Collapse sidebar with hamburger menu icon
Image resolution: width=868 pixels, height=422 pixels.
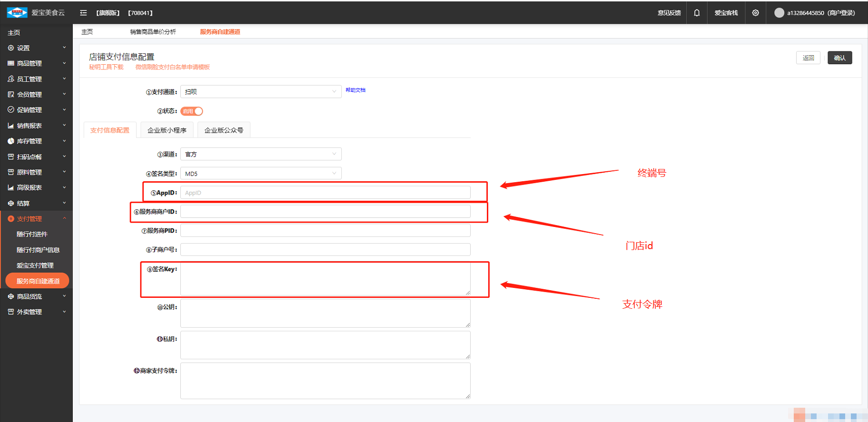[x=83, y=13]
